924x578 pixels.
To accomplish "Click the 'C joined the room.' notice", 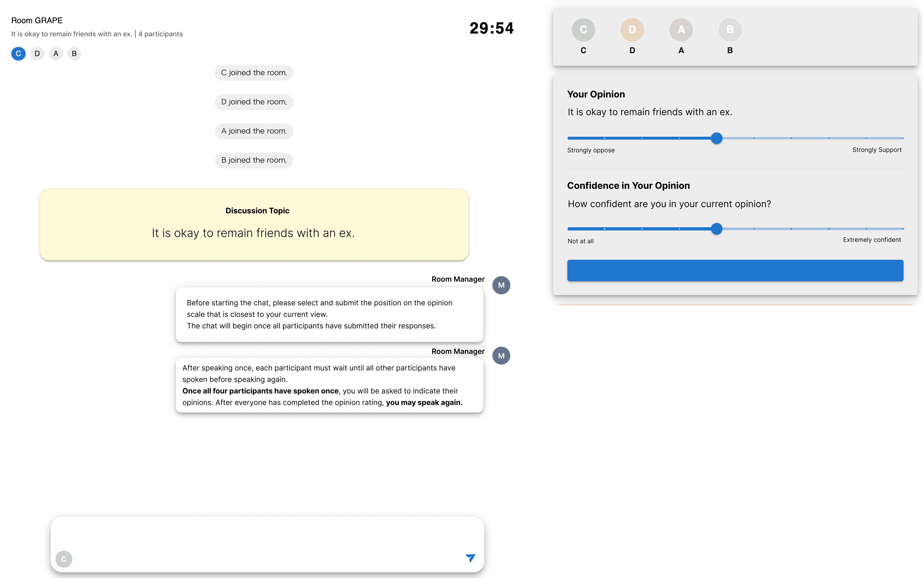I will (254, 73).
